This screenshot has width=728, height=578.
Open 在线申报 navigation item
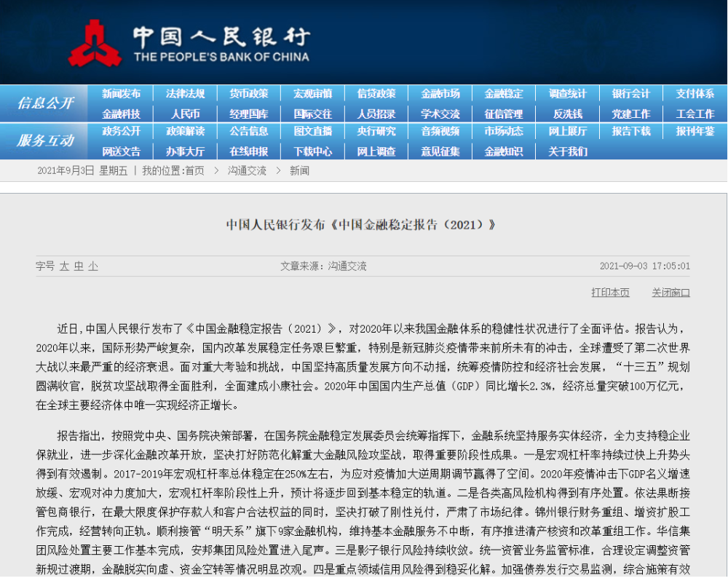(x=249, y=151)
